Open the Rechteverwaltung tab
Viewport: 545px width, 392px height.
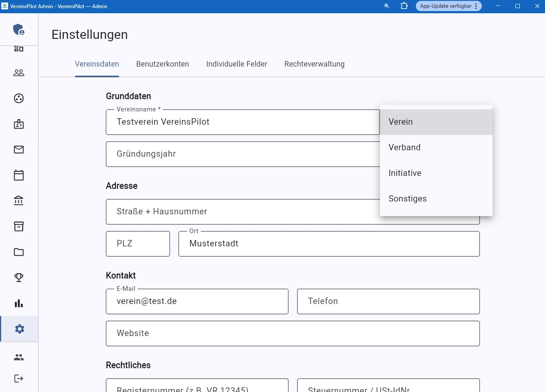314,64
